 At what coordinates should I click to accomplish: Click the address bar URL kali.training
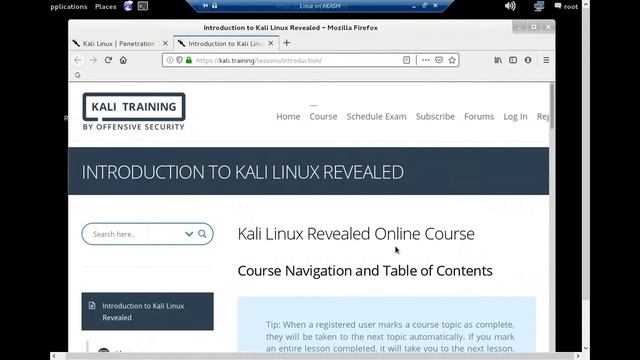(x=258, y=60)
